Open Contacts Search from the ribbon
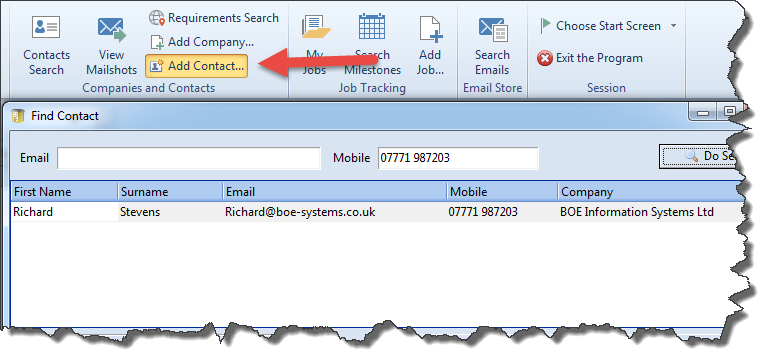 click(x=46, y=45)
